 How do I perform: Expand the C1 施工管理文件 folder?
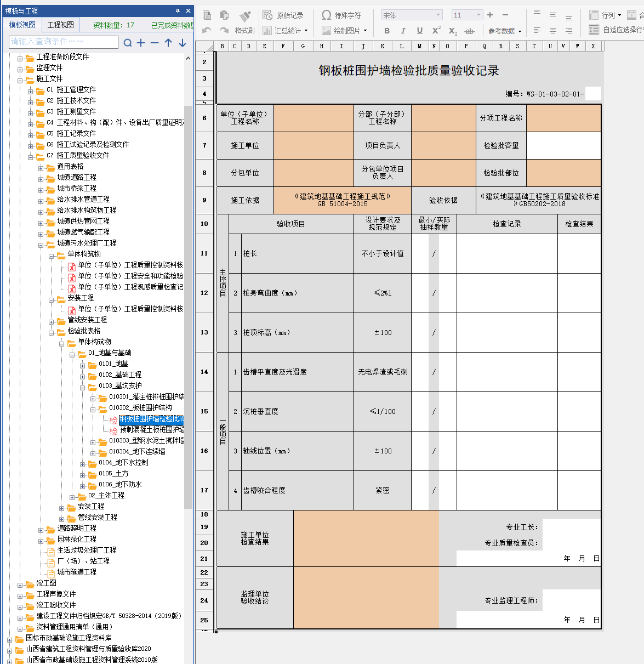click(31, 90)
